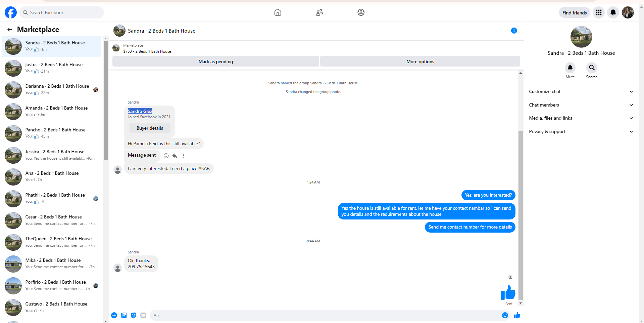Click Sandra's avatar beside phone number message

tap(117, 268)
